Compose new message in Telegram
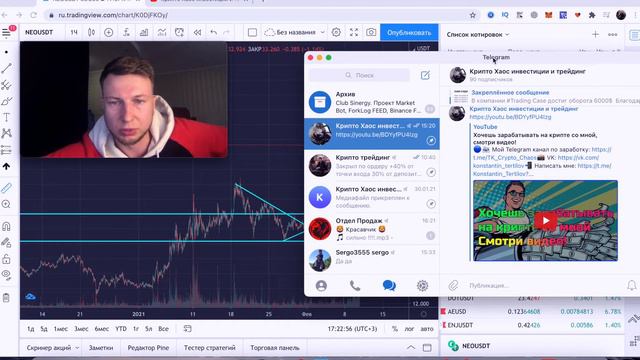 [425, 75]
